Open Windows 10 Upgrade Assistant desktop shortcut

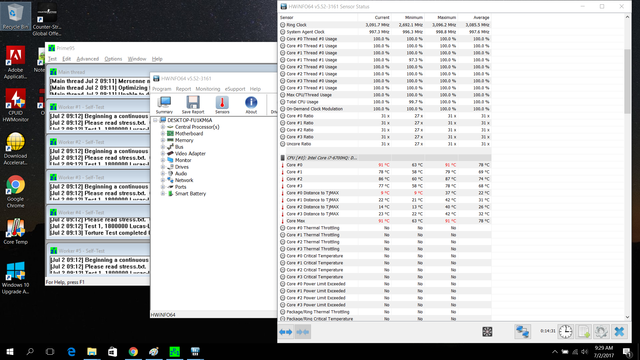(16, 278)
